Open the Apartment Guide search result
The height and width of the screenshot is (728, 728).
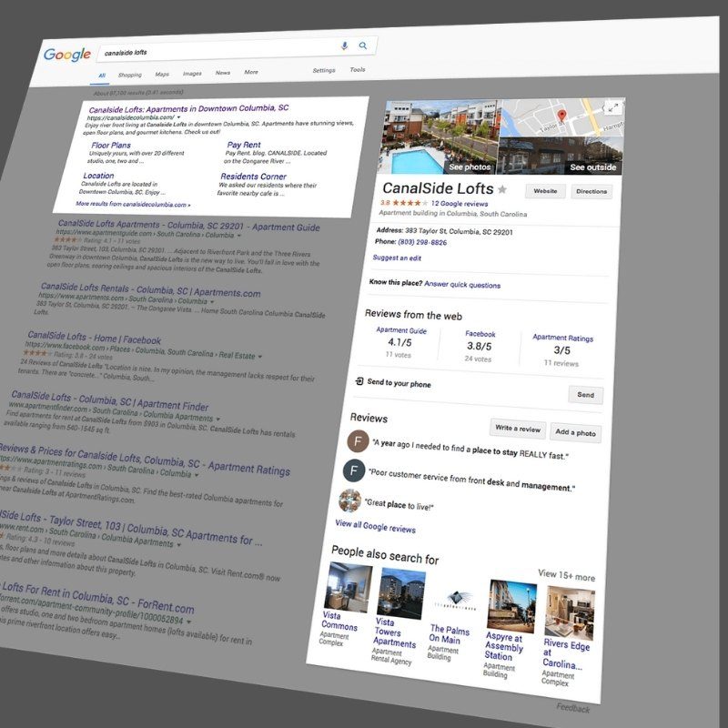[188, 225]
